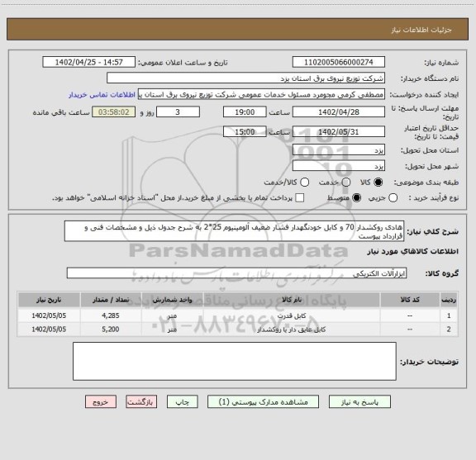
Task: Click quantity cell 4,285
Action: [x=111, y=315]
